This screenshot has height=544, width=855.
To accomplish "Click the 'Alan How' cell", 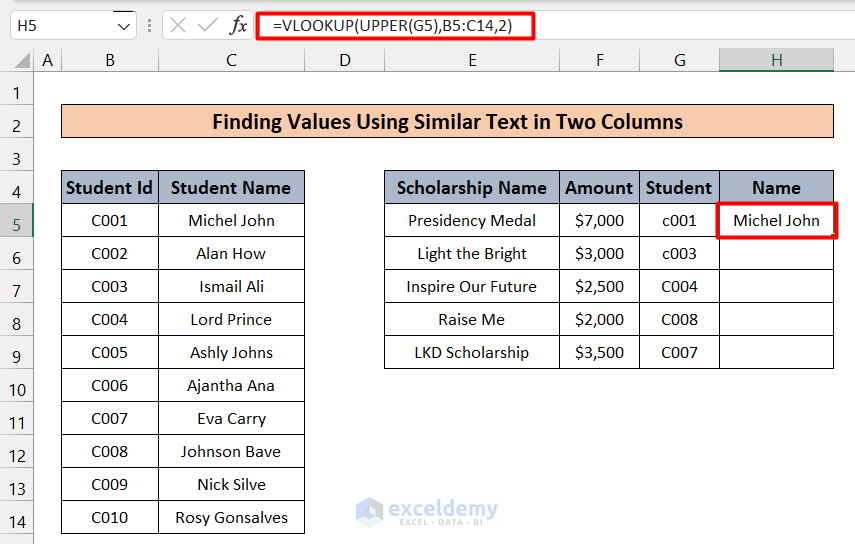I will coord(231,253).
